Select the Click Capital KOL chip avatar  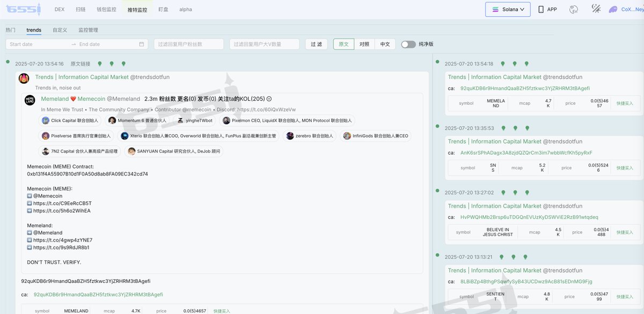(46, 121)
